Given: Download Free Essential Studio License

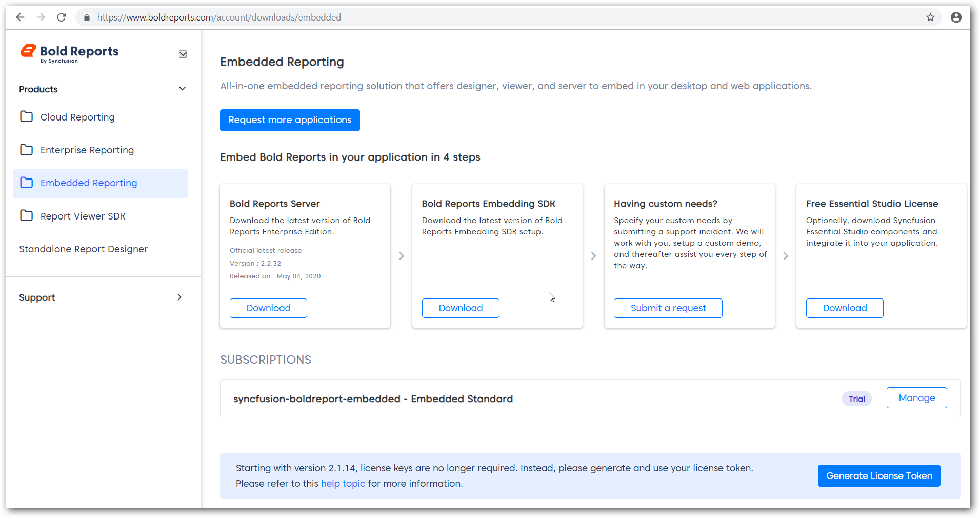Looking at the screenshot, I should click(845, 308).
